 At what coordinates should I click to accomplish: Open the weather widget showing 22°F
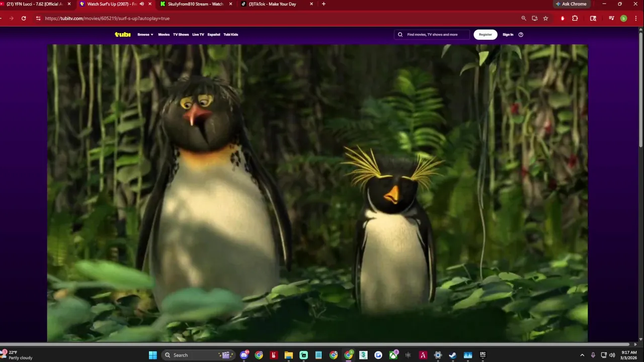[17, 355]
